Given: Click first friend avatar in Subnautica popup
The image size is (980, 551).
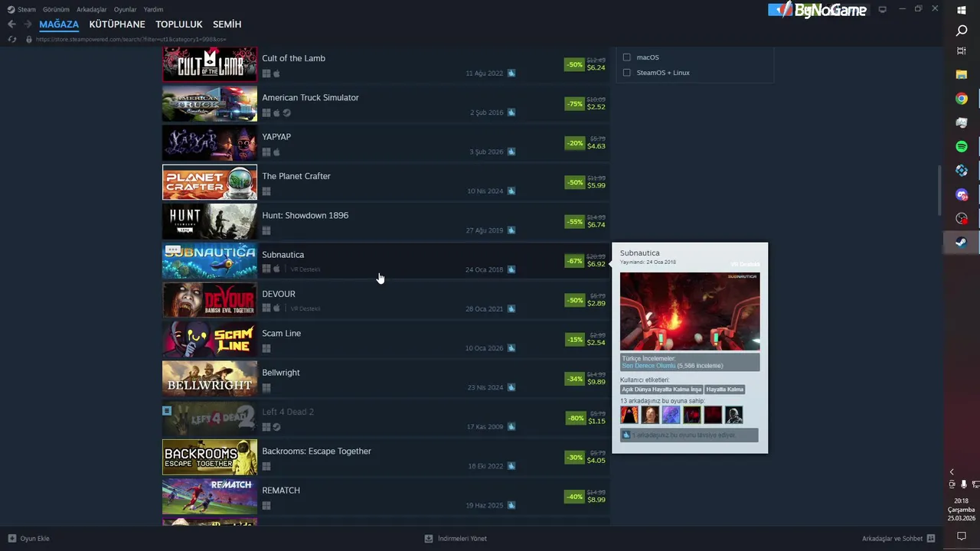Looking at the screenshot, I should 629,415.
